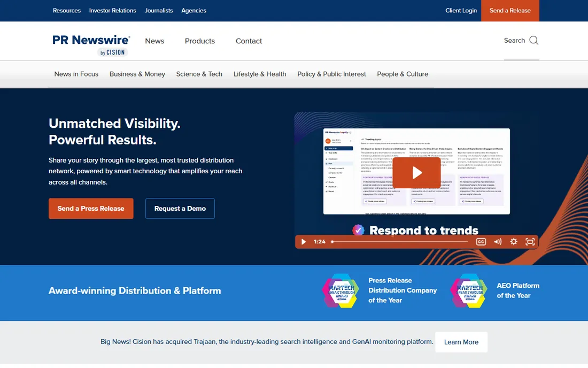Open the Products main menu
This screenshot has width=588, height=368.
200,41
